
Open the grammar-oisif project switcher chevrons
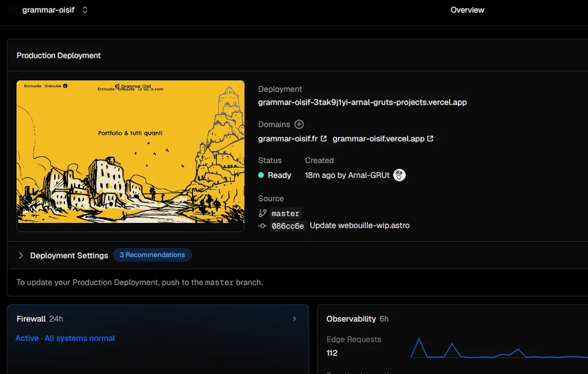tap(85, 10)
